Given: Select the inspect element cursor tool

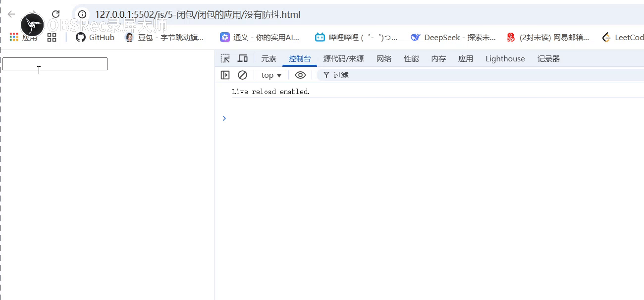Looking at the screenshot, I should pyautogui.click(x=225, y=58).
